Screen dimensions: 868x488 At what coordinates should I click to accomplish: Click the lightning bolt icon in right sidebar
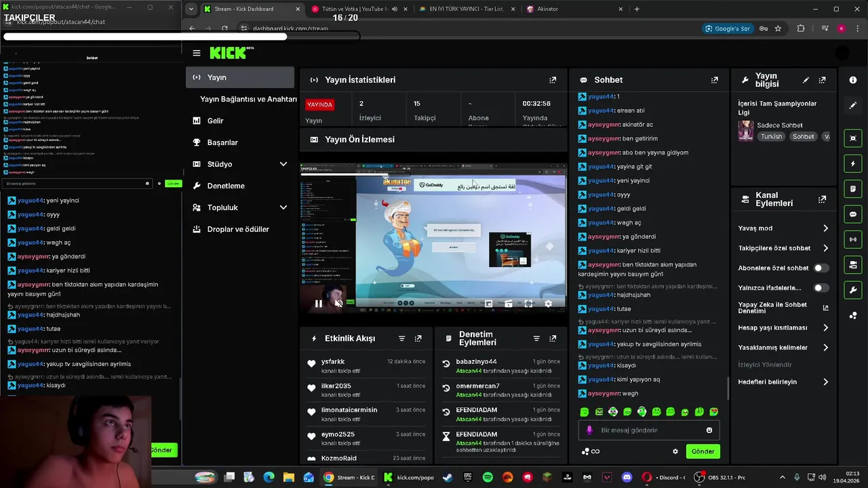853,164
